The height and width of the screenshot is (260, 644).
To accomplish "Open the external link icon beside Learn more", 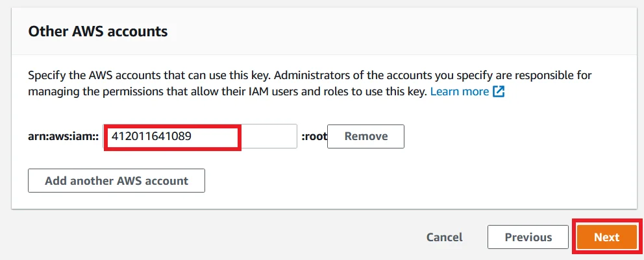I will click(499, 91).
